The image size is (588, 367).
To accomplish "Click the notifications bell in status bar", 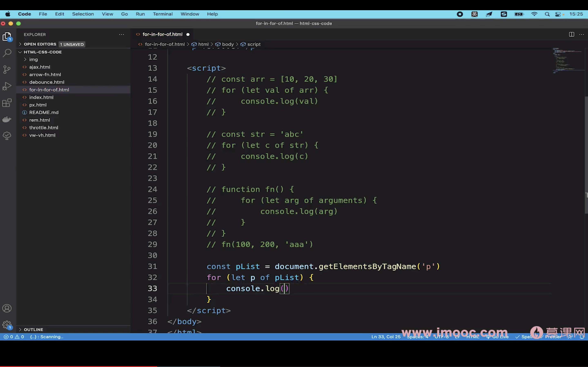I will 582,337.
